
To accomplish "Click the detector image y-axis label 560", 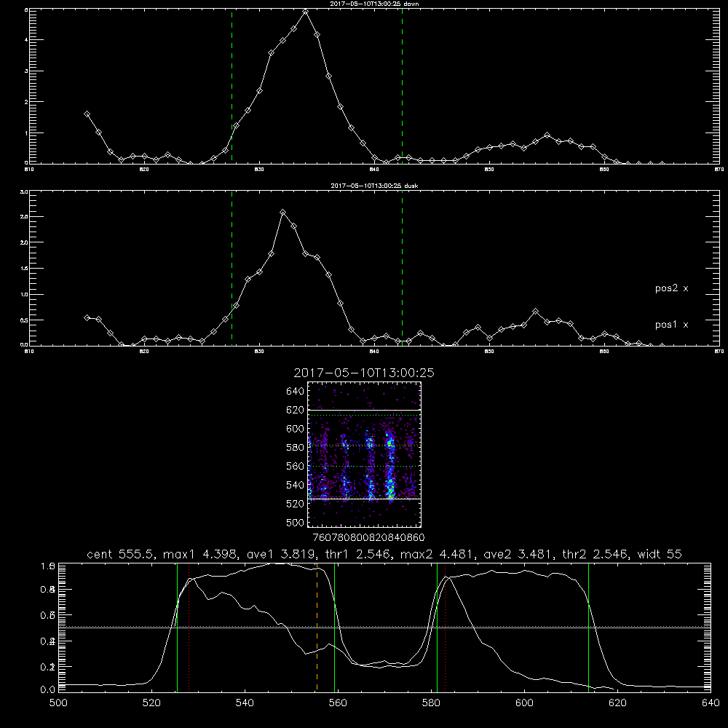I will [296, 466].
